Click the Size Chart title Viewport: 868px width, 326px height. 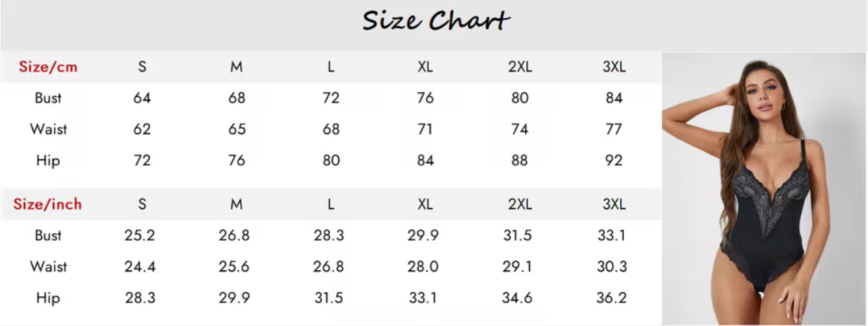(435, 21)
